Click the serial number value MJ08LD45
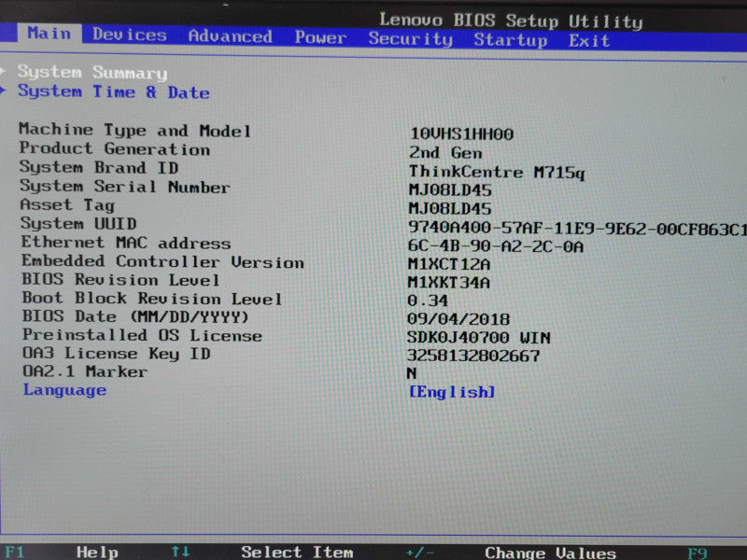Image resolution: width=747 pixels, height=560 pixels. pos(450,190)
